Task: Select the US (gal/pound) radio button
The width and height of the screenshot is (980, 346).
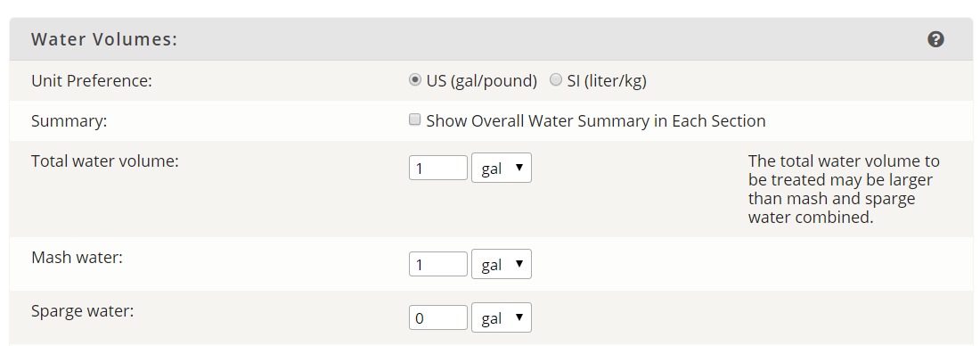Action: 414,80
